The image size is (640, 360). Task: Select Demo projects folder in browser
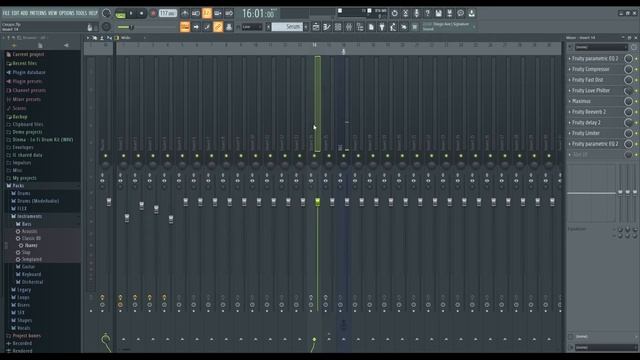(x=27, y=132)
